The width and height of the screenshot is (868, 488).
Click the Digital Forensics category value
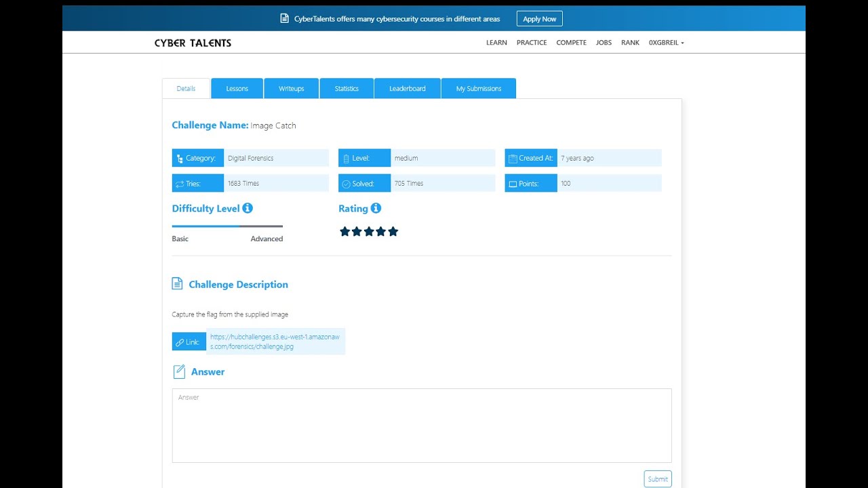click(x=251, y=159)
